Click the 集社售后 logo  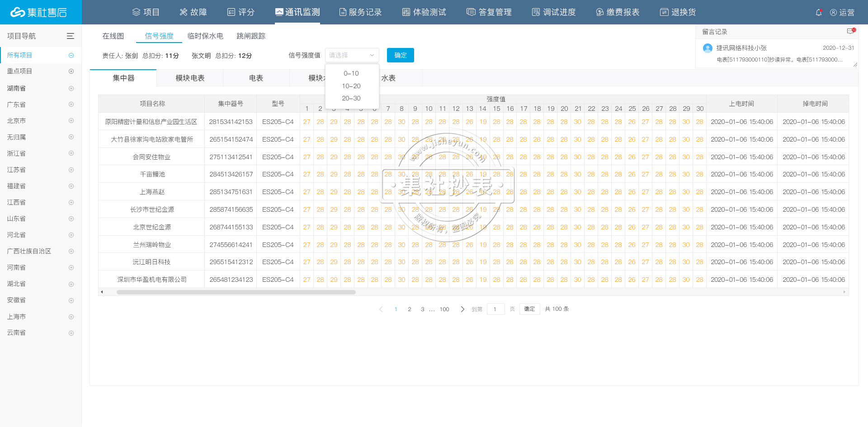click(39, 12)
